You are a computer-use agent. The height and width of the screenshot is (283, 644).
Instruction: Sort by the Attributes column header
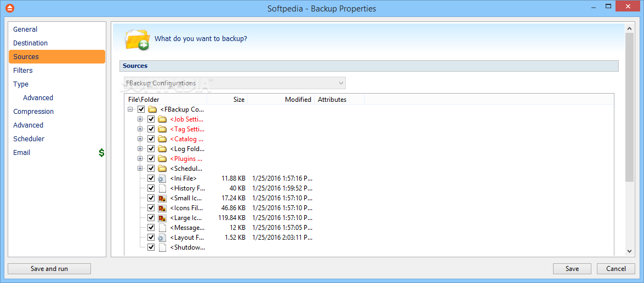(340, 99)
